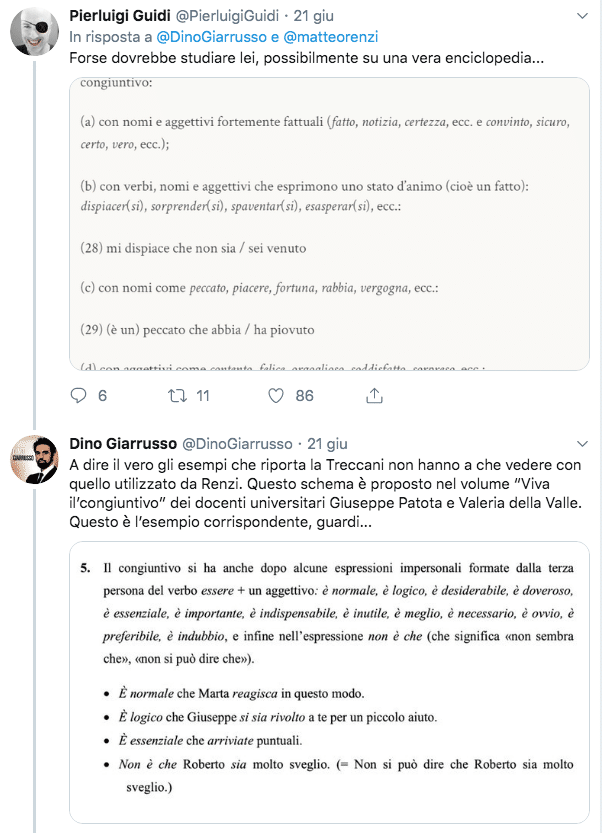This screenshot has width=602, height=833.
Task: Reply to Pierluigi Guidi's tweet
Action: tap(79, 396)
